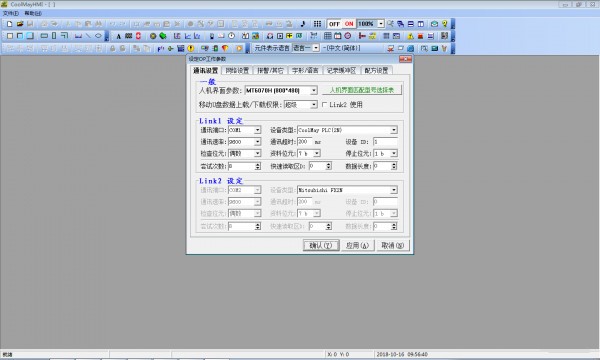600x360 pixels.
Task: Click the yellow 'F' keypad icon
Action: [289, 36]
